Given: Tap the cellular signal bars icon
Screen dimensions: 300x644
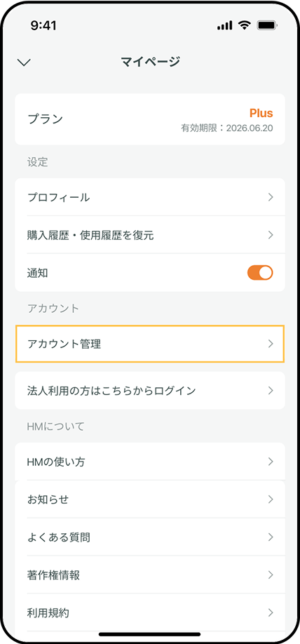Looking at the screenshot, I should 224,26.
